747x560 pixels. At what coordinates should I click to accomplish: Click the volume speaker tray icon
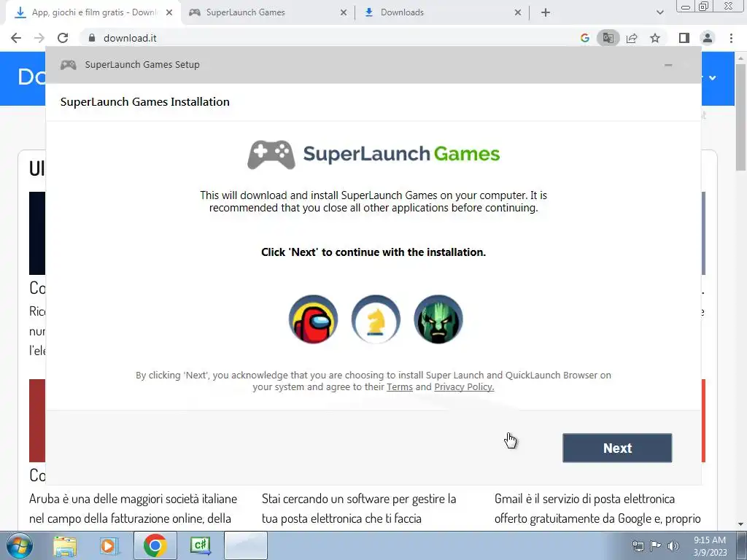(673, 546)
